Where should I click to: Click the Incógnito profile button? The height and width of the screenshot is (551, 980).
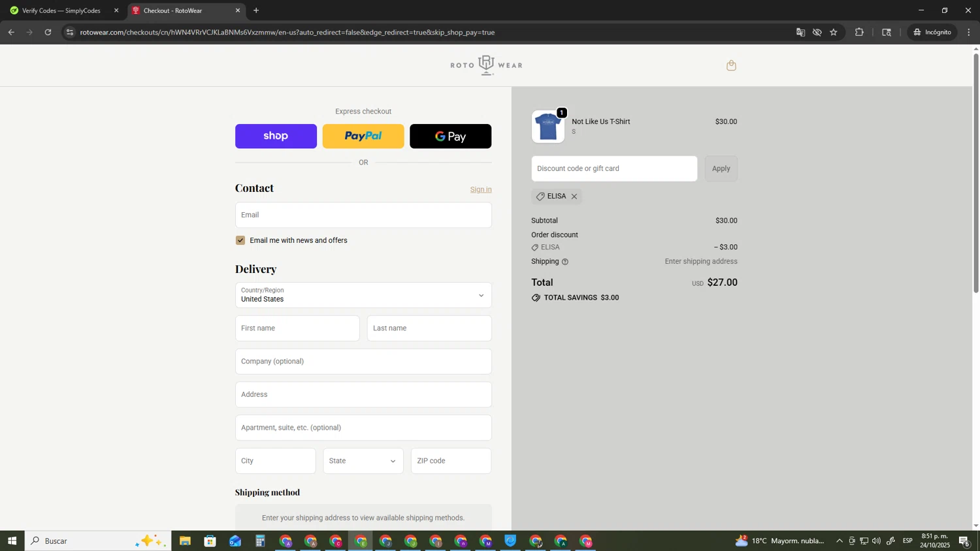tap(932, 32)
